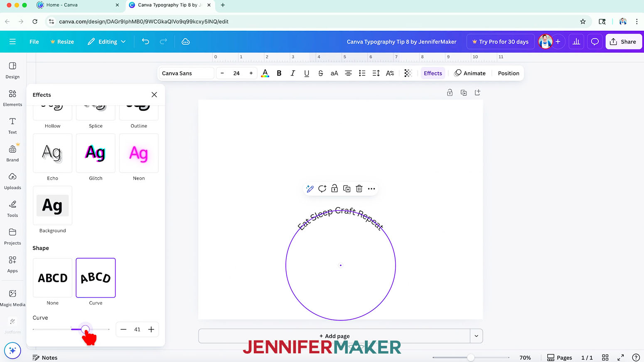Toggle italic formatting
The height and width of the screenshot is (362, 644).
click(x=293, y=73)
